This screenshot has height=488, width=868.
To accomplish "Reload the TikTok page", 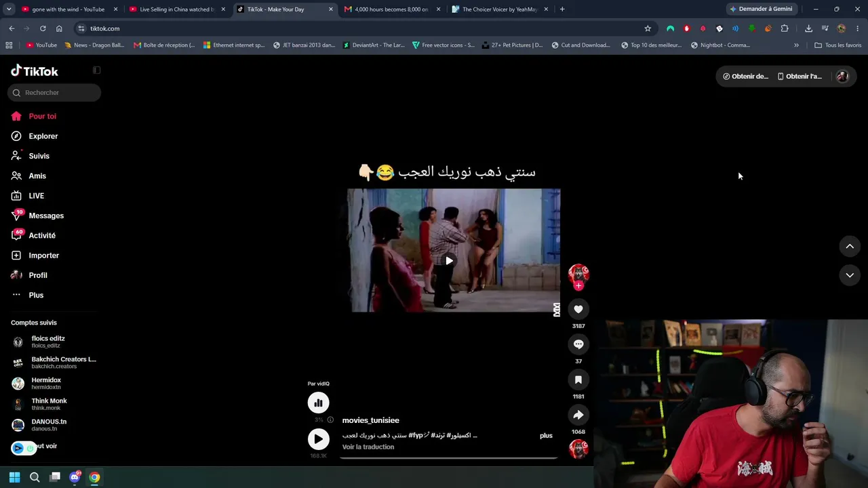I will pyautogui.click(x=43, y=28).
